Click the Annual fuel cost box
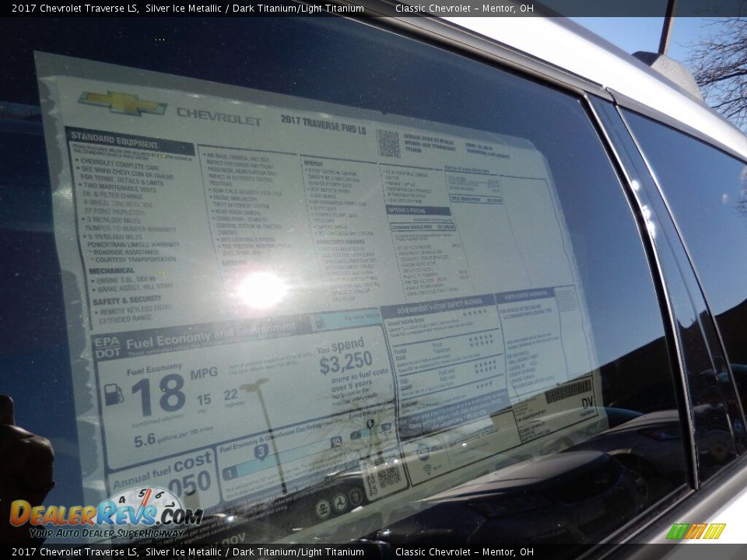This screenshot has width=747, height=560. pos(163,474)
